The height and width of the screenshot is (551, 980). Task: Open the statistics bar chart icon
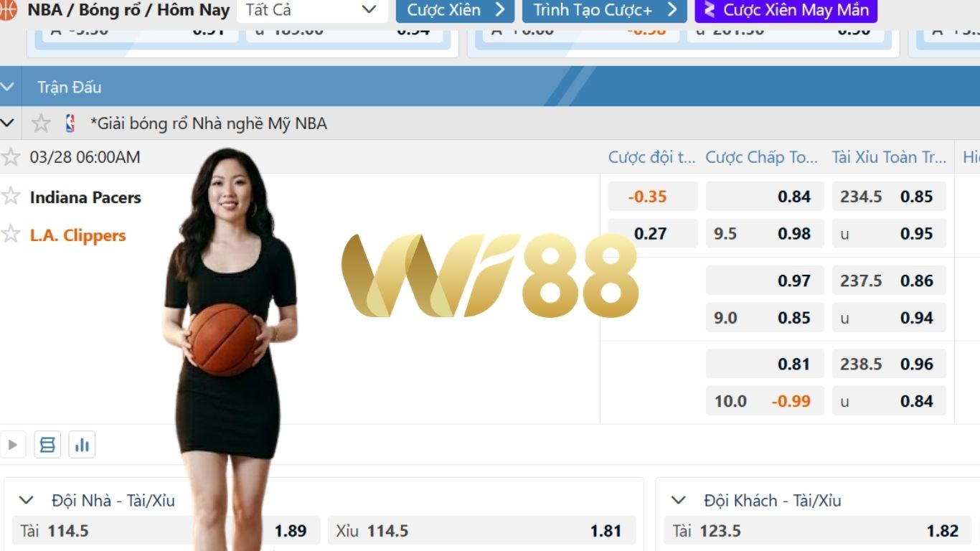(x=82, y=445)
